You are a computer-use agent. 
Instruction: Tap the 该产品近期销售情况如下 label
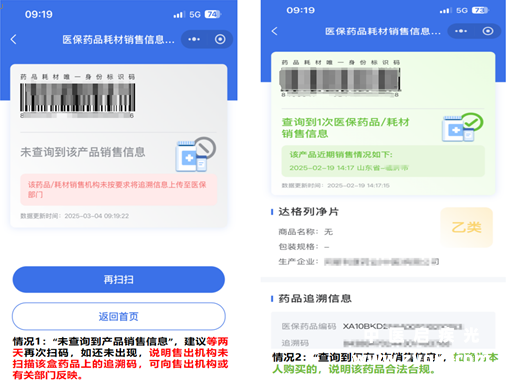point(341,155)
